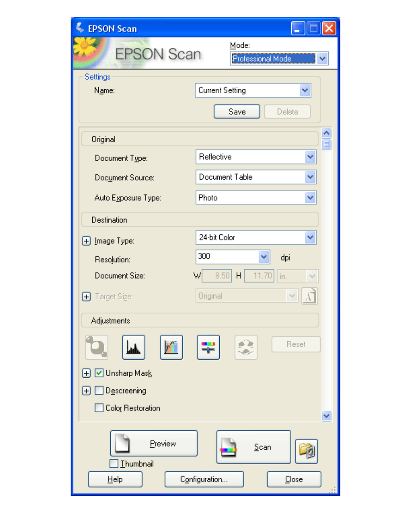
Task: Enable the Descreening checkbox
Action: 99,391
